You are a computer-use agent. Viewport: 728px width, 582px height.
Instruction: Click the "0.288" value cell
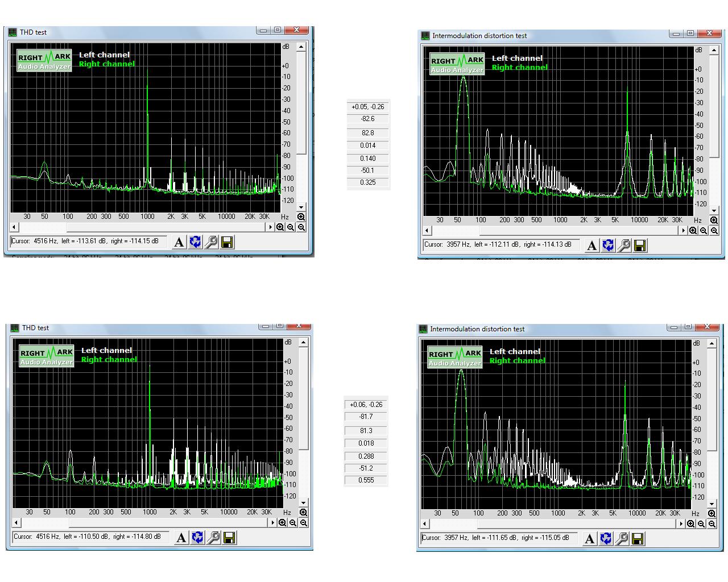pos(366,456)
